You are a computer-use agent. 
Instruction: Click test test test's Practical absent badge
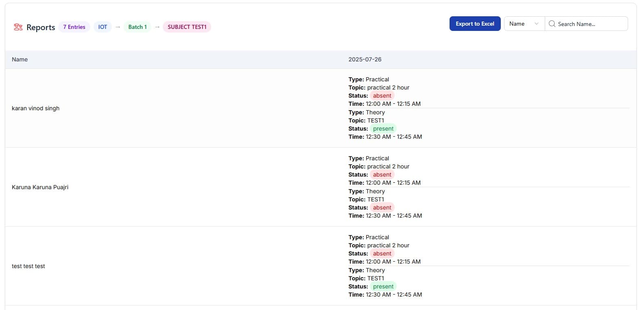(x=382, y=253)
